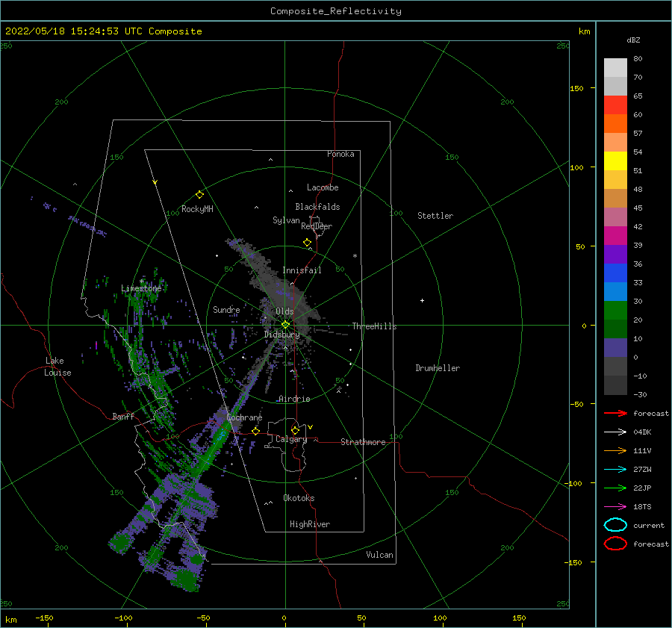Click the -50 tick on right km axis
Screen dimensions: 672x628
tap(576, 404)
